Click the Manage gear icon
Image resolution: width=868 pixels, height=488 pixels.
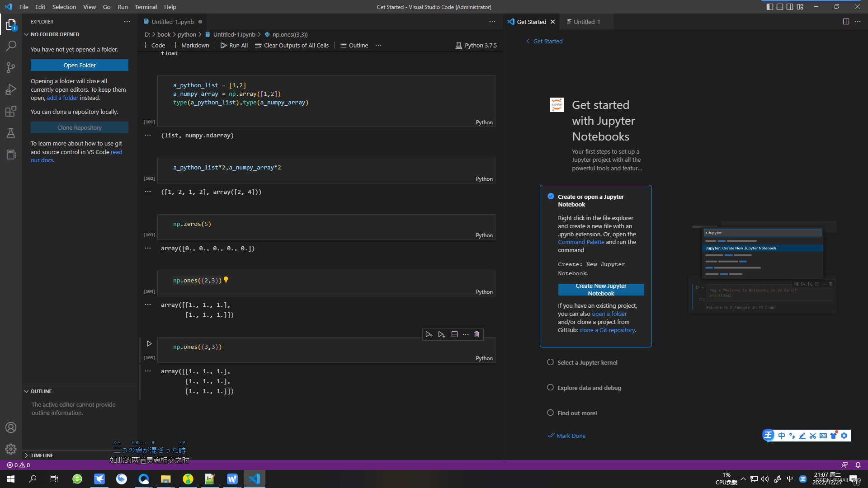click(x=11, y=449)
